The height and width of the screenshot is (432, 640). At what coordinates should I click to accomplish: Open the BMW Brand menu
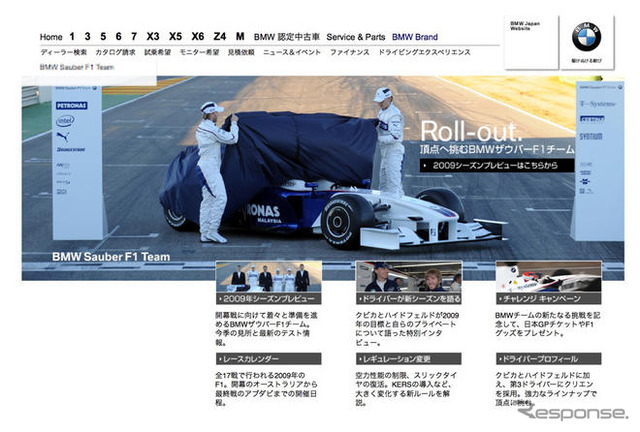415,37
